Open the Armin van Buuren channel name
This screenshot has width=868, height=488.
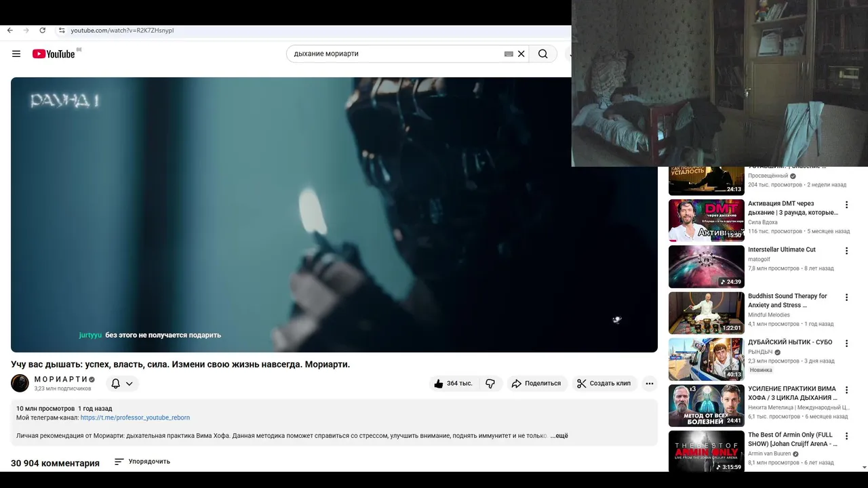(x=769, y=454)
